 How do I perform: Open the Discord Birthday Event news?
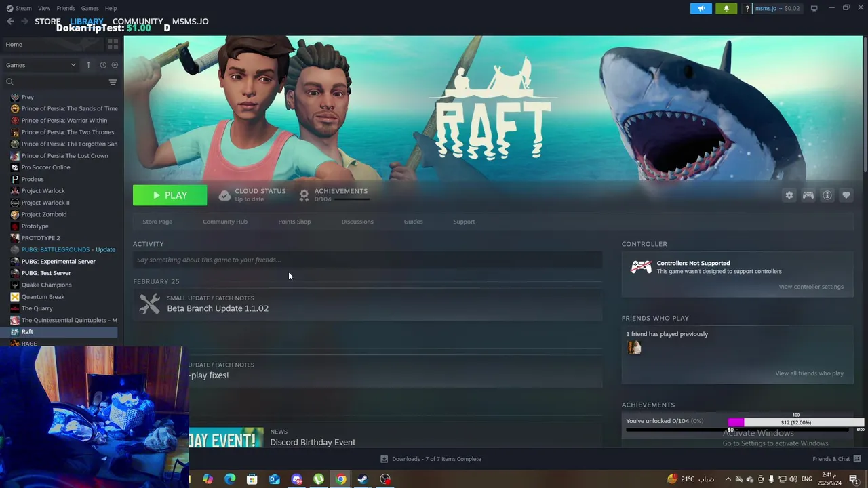pyautogui.click(x=313, y=442)
